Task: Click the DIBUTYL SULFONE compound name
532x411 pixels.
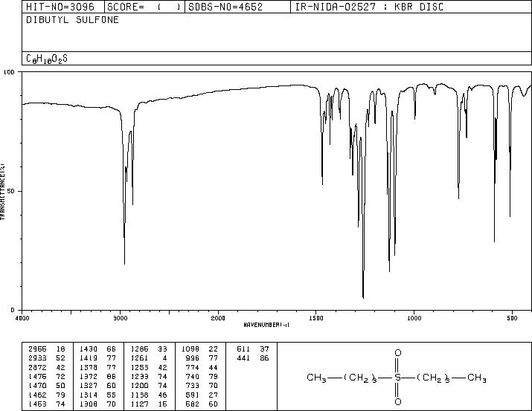Action: [73, 19]
